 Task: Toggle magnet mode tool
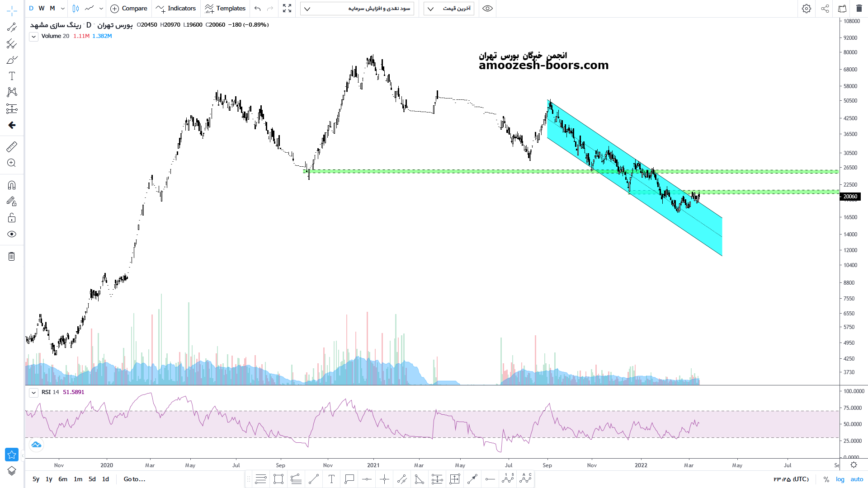(x=12, y=185)
